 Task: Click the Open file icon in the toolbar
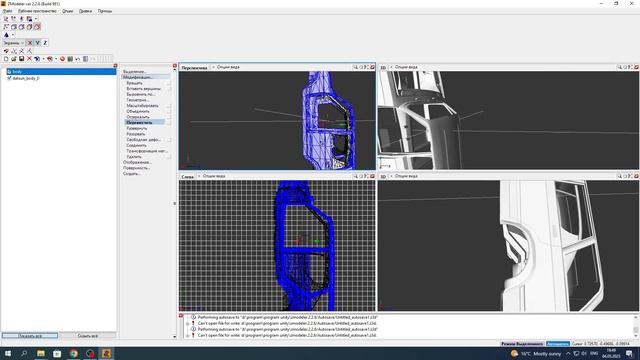point(13,59)
